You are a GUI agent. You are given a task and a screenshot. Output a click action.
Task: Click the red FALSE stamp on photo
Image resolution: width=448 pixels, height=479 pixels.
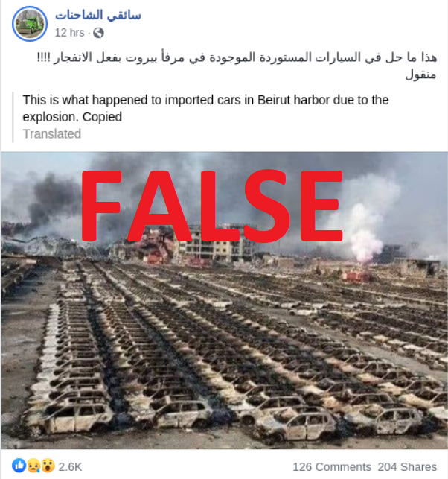point(212,206)
